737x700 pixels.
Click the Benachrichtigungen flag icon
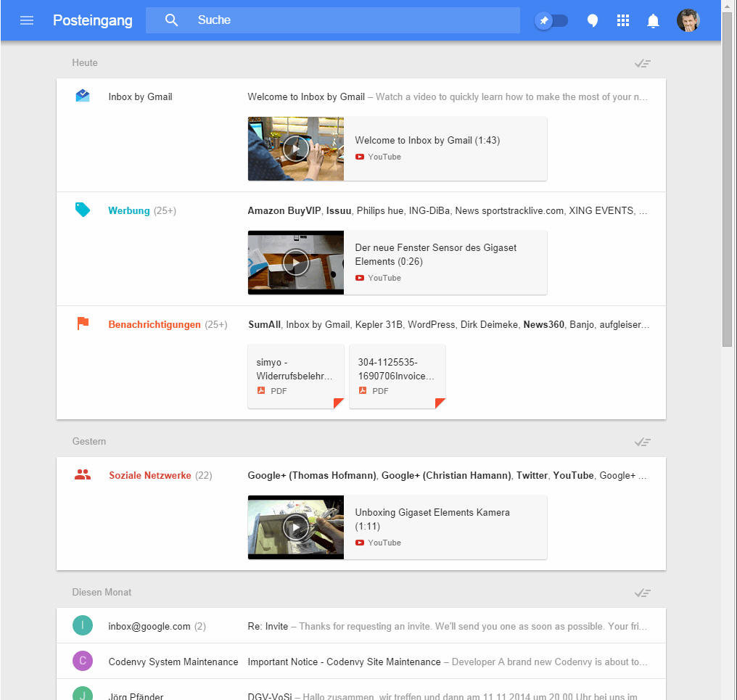pos(82,323)
